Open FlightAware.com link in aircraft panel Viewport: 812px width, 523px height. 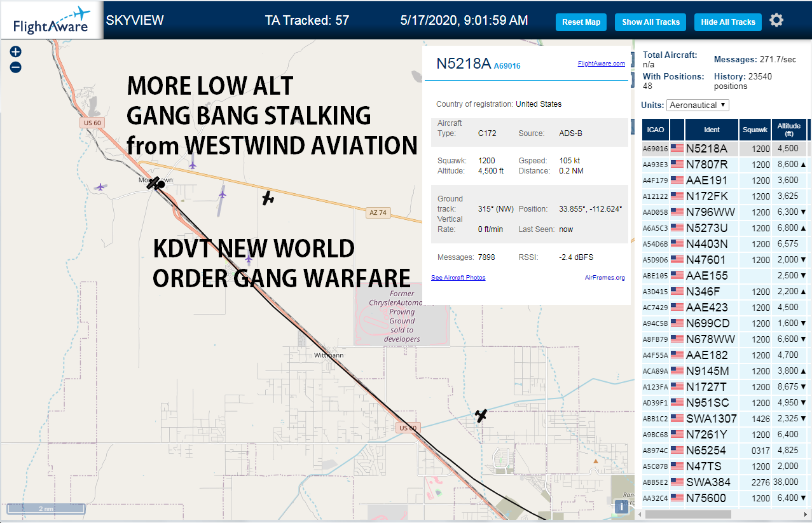click(601, 64)
